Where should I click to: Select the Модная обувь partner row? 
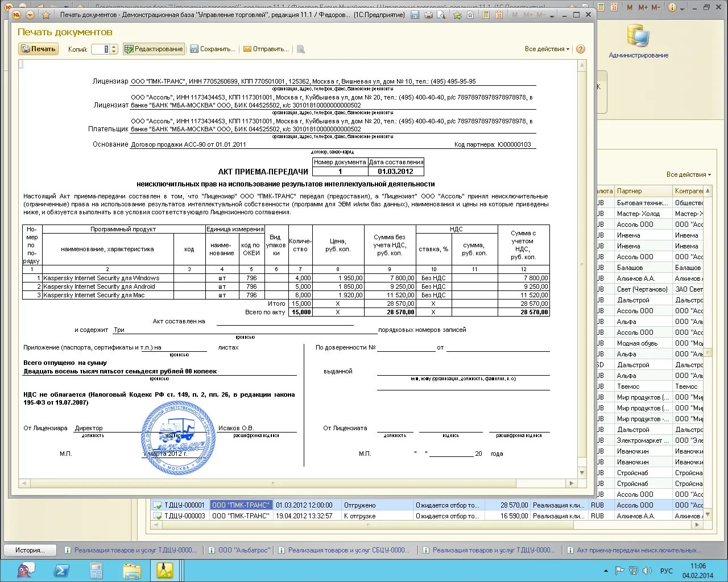[x=643, y=343]
